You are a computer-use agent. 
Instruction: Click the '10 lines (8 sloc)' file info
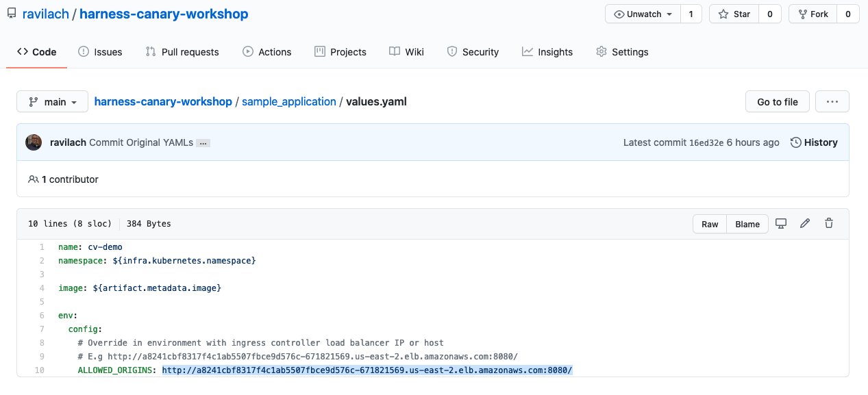pyautogui.click(x=69, y=224)
